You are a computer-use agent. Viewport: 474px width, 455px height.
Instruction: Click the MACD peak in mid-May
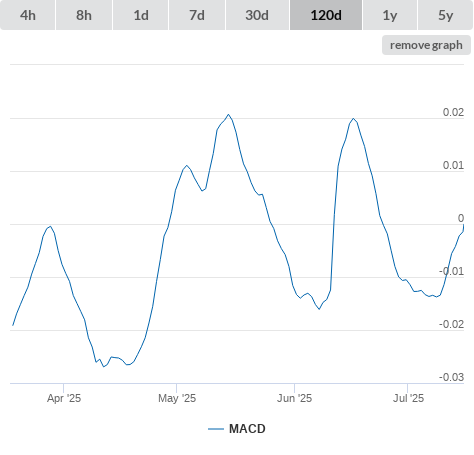pos(229,115)
